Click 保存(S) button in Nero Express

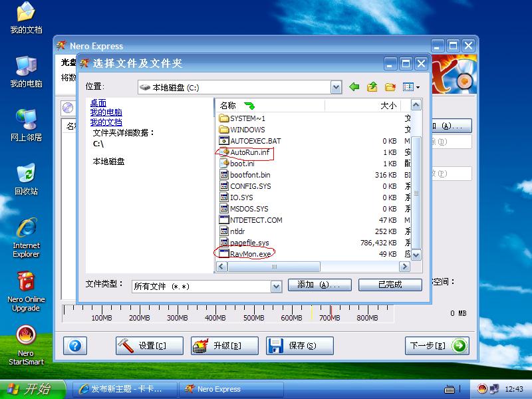click(300, 346)
